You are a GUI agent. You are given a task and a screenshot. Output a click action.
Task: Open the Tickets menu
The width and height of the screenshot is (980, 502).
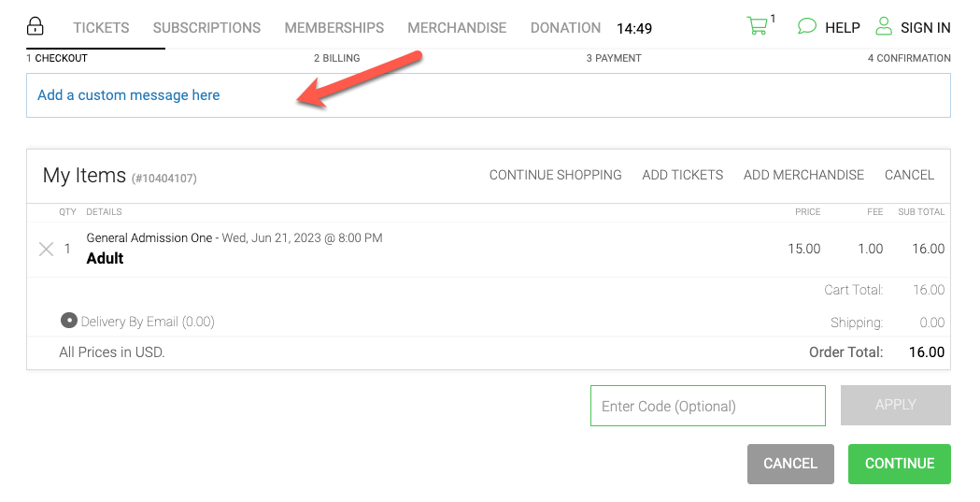point(101,28)
